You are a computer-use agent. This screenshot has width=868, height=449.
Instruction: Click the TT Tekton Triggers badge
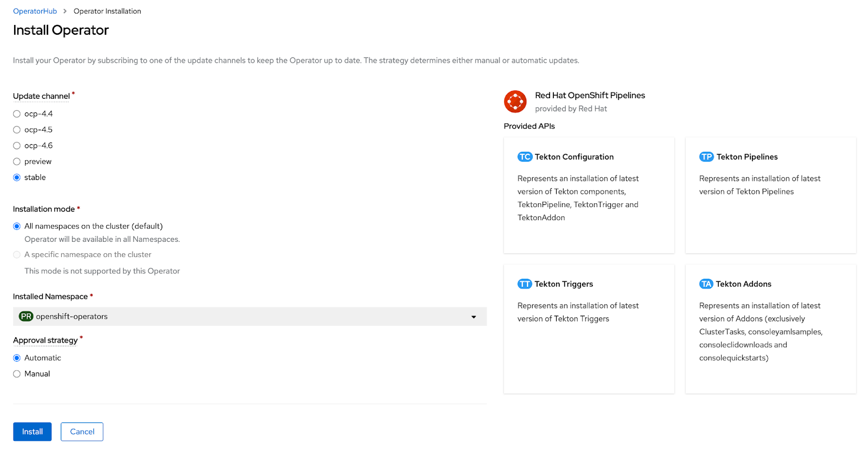click(525, 284)
